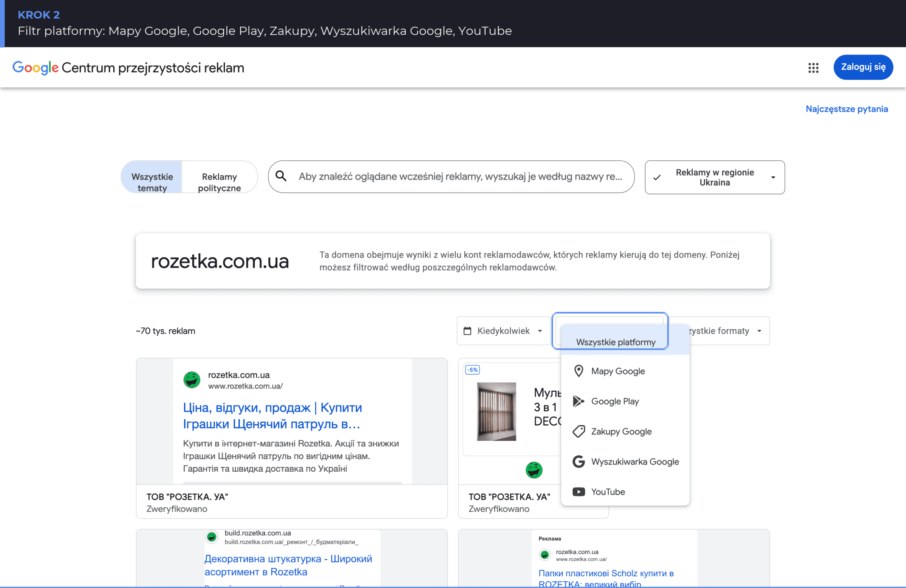Click www.rozetka.com.ua/ URL in first ad
The height and width of the screenshot is (588, 906).
click(x=246, y=386)
